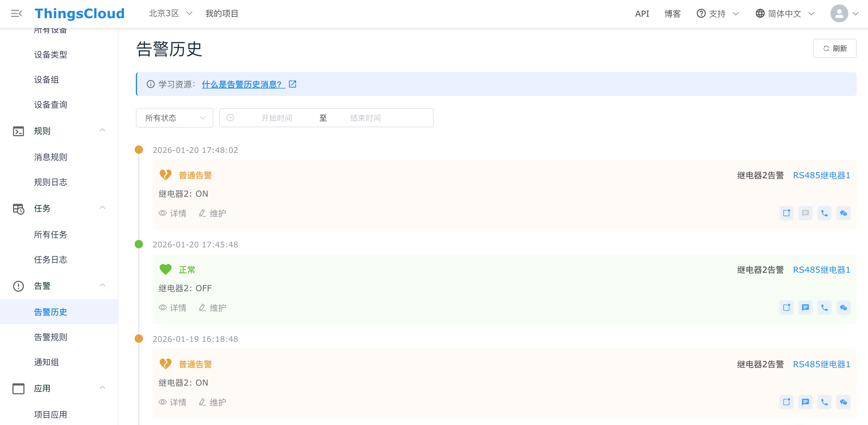Click the clock icon in time range field
The image size is (868, 425).
point(230,118)
